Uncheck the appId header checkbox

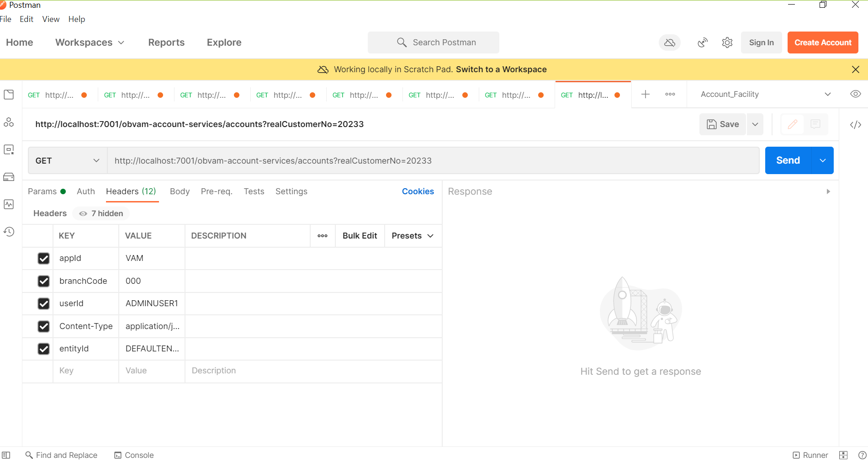pyautogui.click(x=43, y=259)
